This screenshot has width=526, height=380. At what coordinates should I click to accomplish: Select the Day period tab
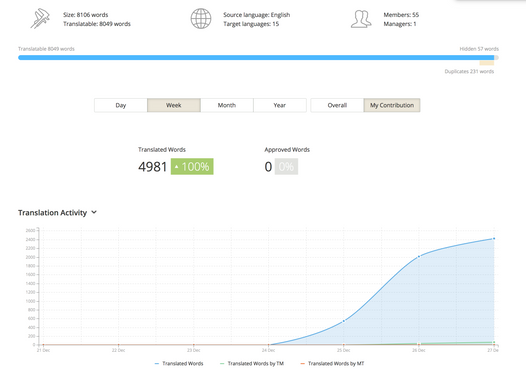(x=121, y=105)
